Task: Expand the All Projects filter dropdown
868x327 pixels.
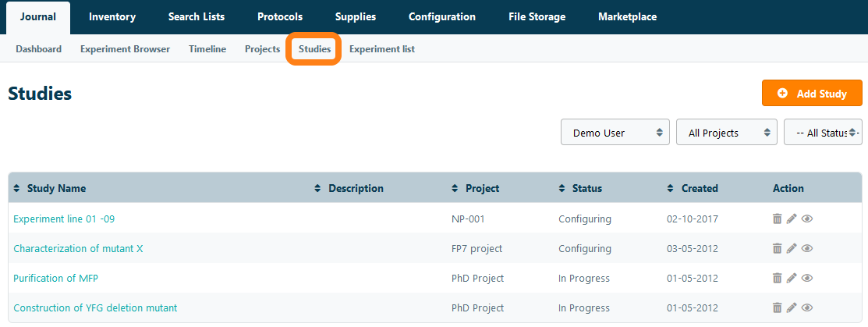Action: [x=726, y=133]
